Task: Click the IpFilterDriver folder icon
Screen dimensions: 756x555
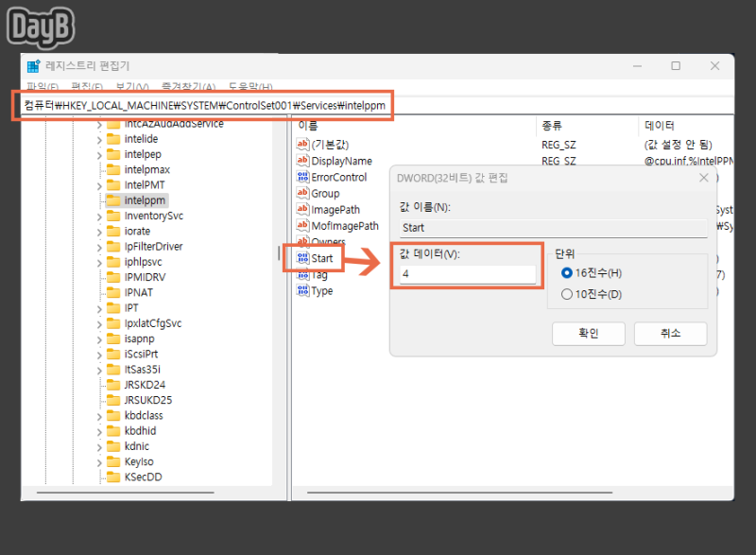Action: [x=113, y=247]
